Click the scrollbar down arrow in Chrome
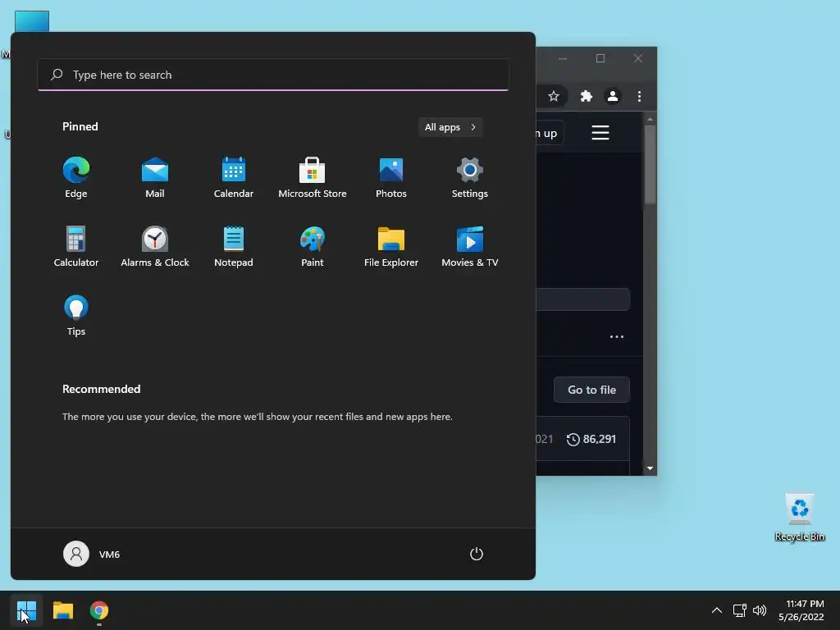Image resolution: width=840 pixels, height=630 pixels. point(650,468)
